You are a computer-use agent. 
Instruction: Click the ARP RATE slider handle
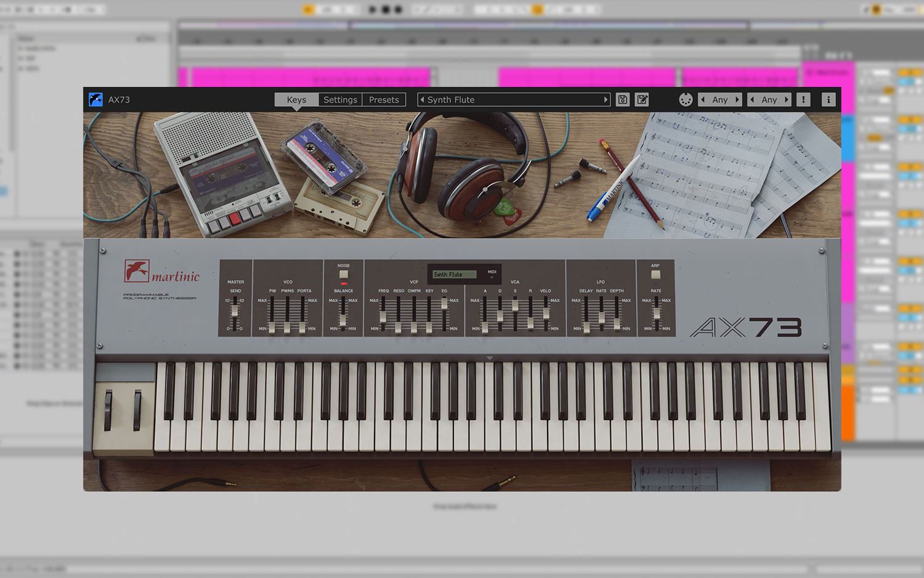click(x=657, y=314)
